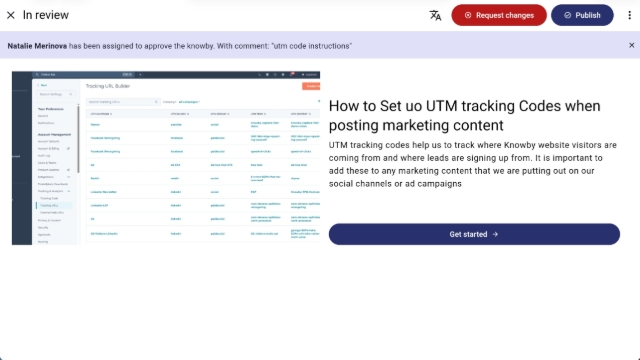Open the Tracking URL Builder thumbnail image

(166, 158)
